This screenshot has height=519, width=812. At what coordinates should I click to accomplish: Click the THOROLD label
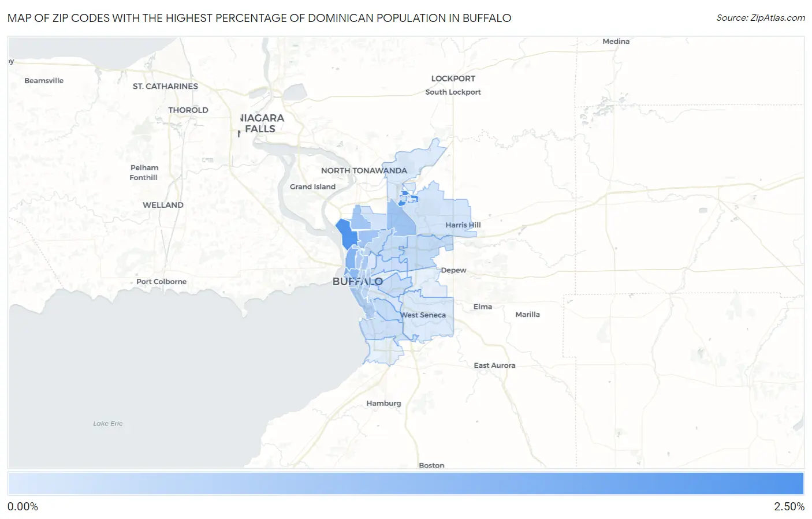coord(188,110)
